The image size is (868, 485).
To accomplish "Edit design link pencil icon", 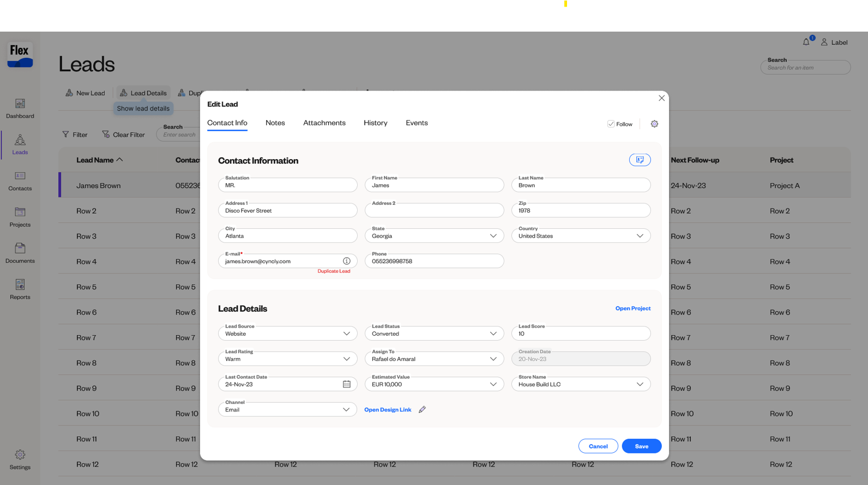I will 422,409.
